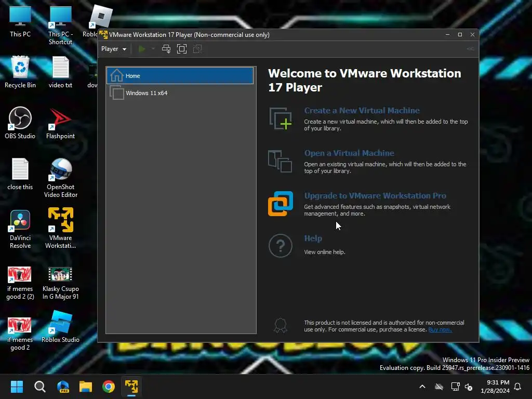The width and height of the screenshot is (532, 399).
Task: Show hidden system tray icons chevron
Action: pyautogui.click(x=422, y=387)
